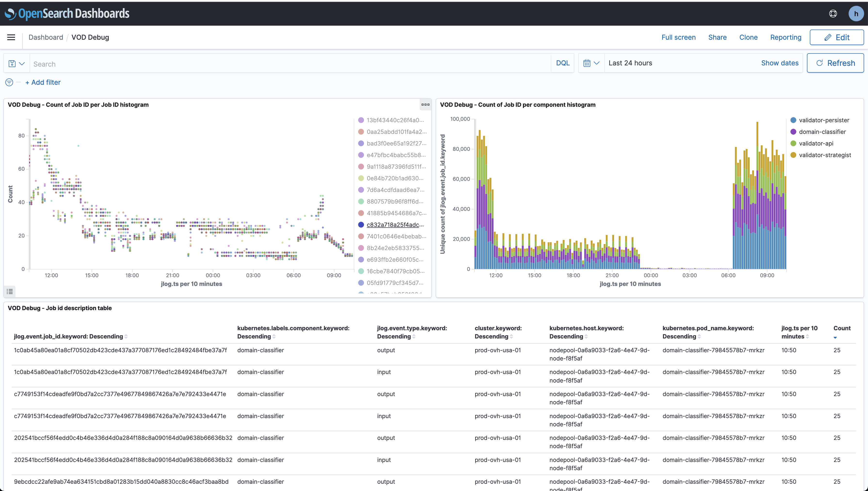Image resolution: width=868 pixels, height=491 pixels.
Task: Click the filter options funnel icon
Action: [x=9, y=82]
